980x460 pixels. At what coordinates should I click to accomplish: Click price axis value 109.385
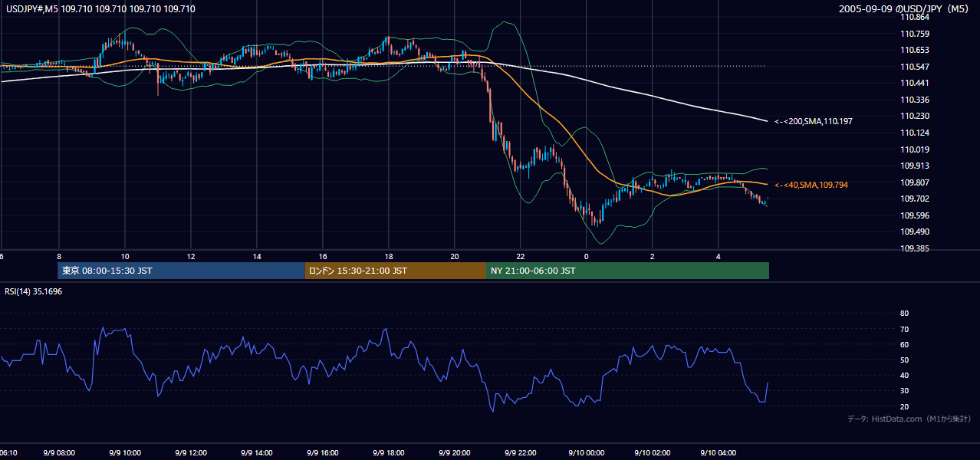point(916,248)
